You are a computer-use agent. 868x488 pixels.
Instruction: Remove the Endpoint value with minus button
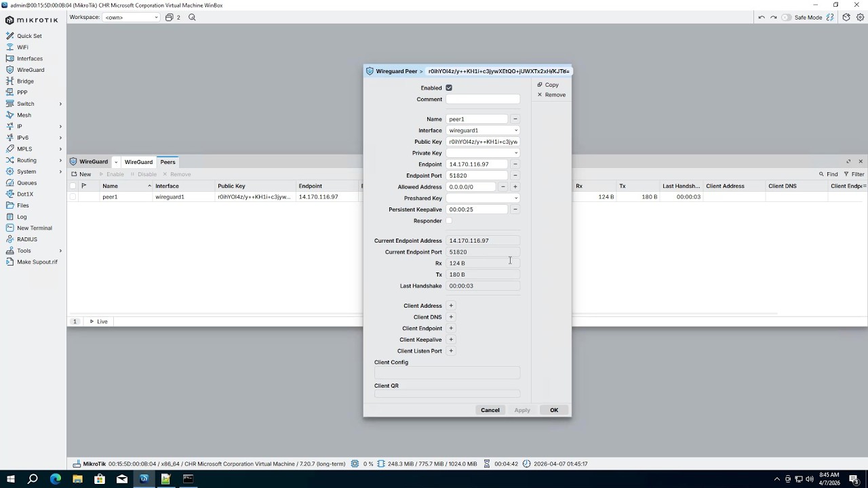click(x=515, y=164)
